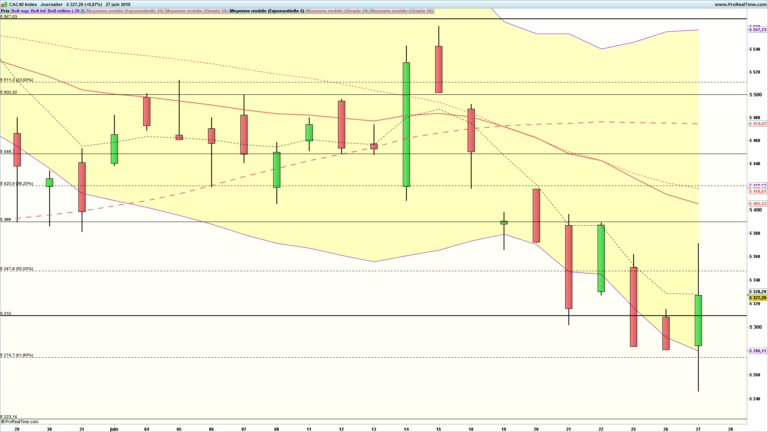Click the purple 5 557,23 price tag
768x432 pixels.
point(758,30)
